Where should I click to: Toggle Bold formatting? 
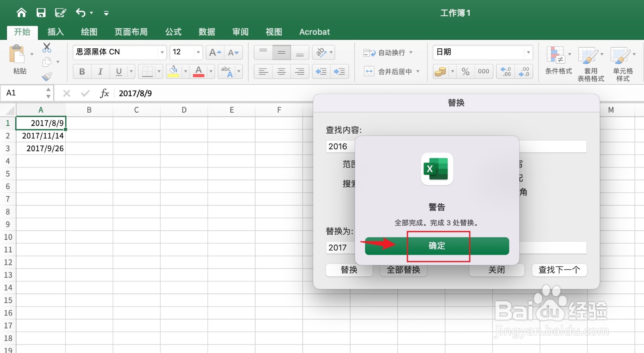[x=82, y=72]
